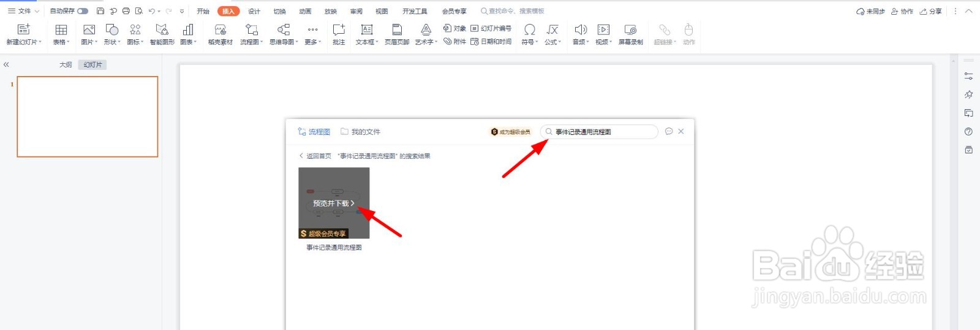Switch to the 设计 ribbon tab
This screenshot has width=980, height=330.
(254, 11)
